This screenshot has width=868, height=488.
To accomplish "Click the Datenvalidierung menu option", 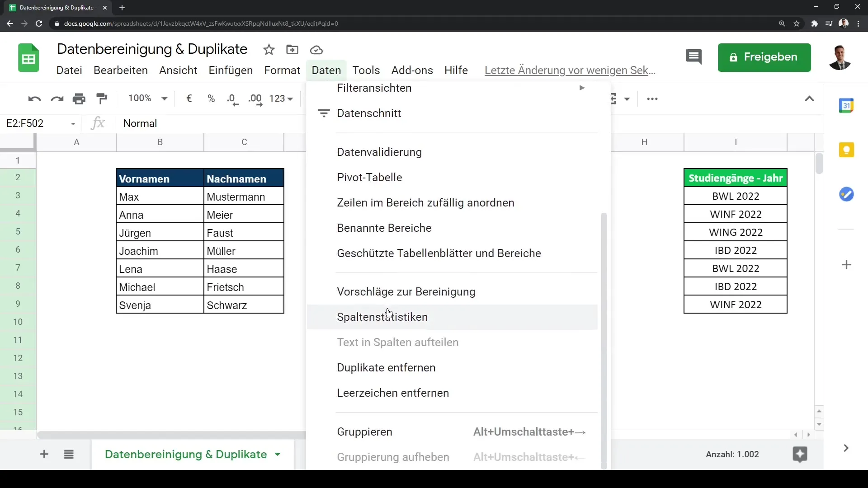I will 378,152.
